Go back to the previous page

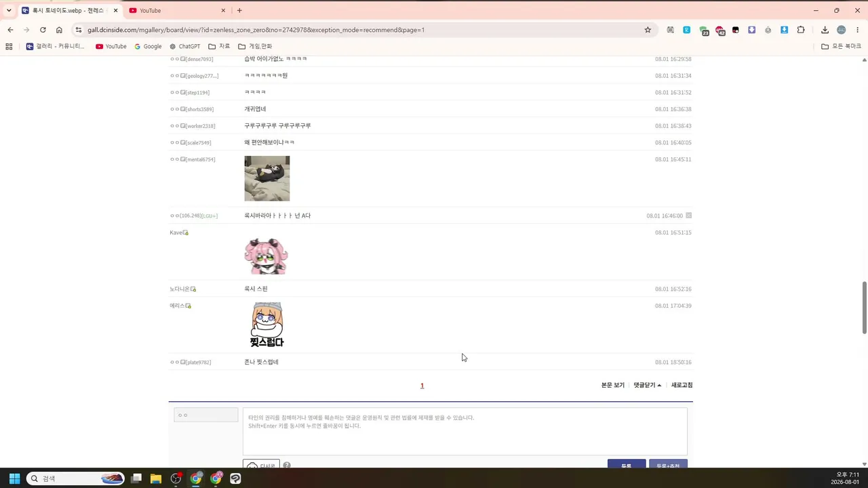pos(10,30)
